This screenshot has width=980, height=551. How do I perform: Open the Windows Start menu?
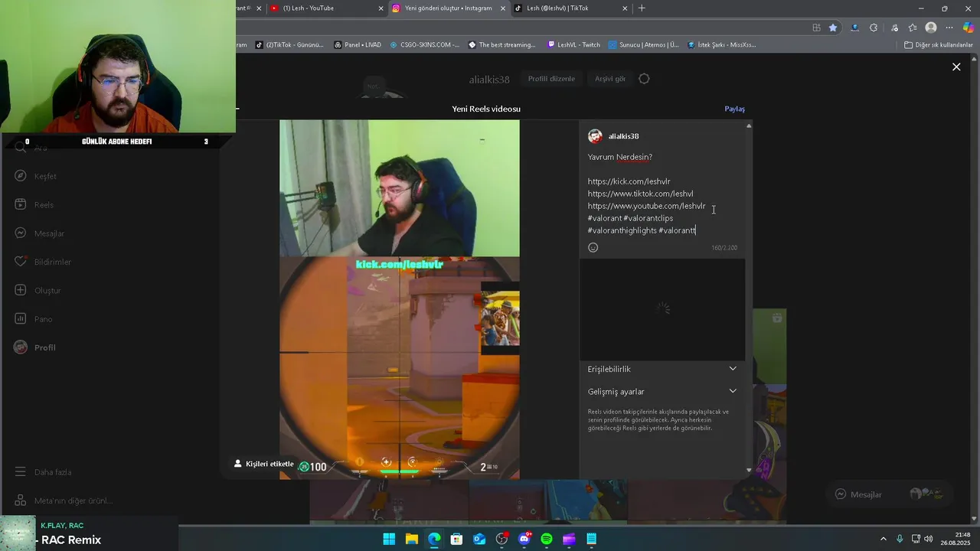coord(389,539)
